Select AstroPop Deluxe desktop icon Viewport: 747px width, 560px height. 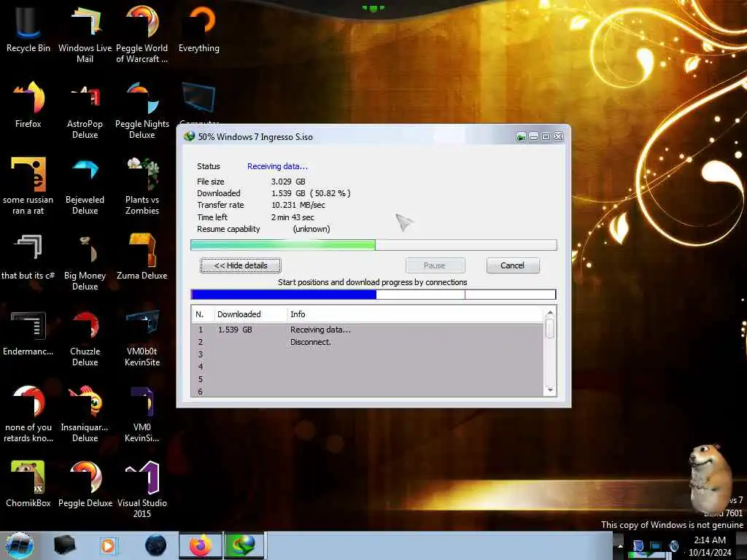[85, 110]
